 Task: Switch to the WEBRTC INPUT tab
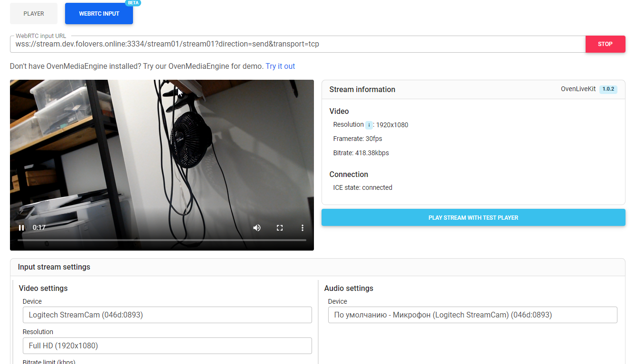tap(99, 13)
